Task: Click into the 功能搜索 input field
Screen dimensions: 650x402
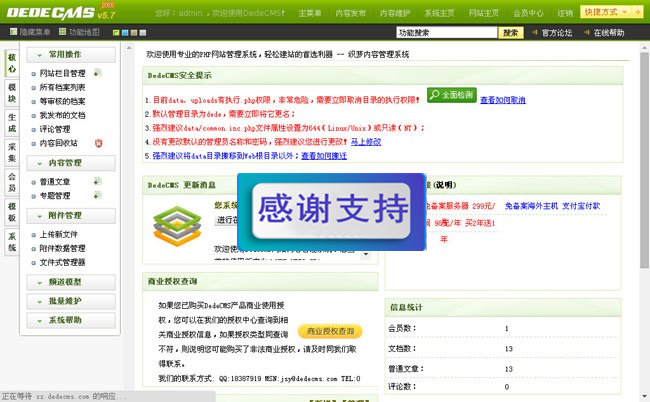Action: 447,32
